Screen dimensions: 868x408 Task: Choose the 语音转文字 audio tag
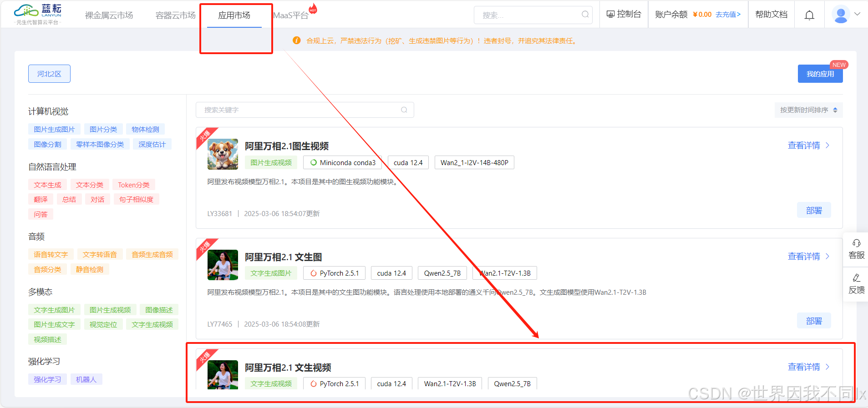click(51, 255)
